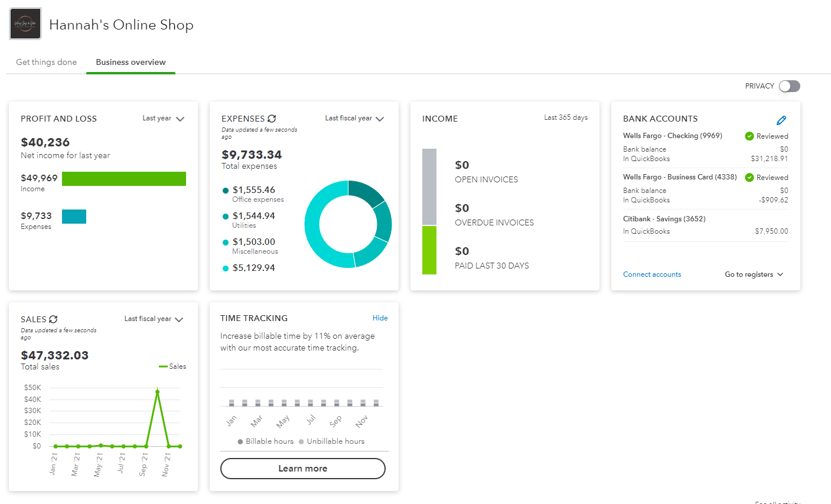Toggle the Privacy switch
The height and width of the screenshot is (504, 831).
point(789,86)
